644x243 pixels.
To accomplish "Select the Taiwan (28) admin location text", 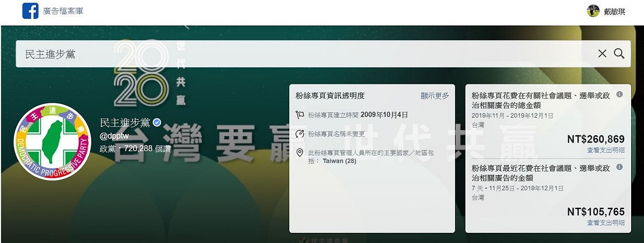I will 339,161.
